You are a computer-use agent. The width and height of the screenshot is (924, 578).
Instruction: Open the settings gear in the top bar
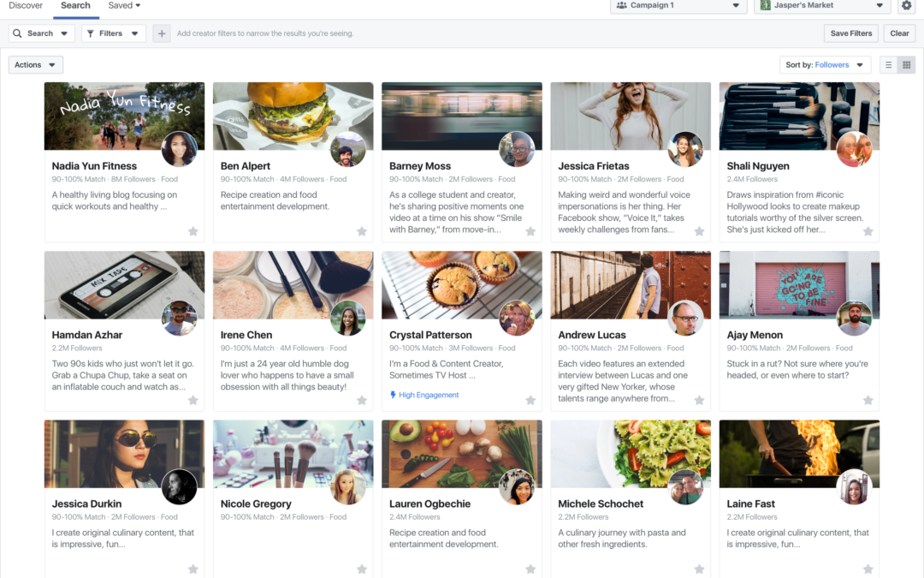[907, 6]
